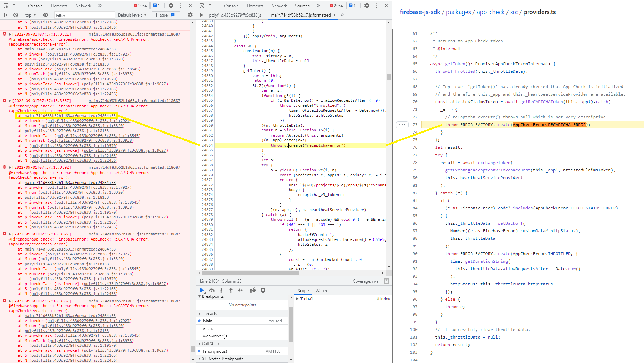
Task: Close the main.714df83b52 formatted file tab
Action: [334, 15]
